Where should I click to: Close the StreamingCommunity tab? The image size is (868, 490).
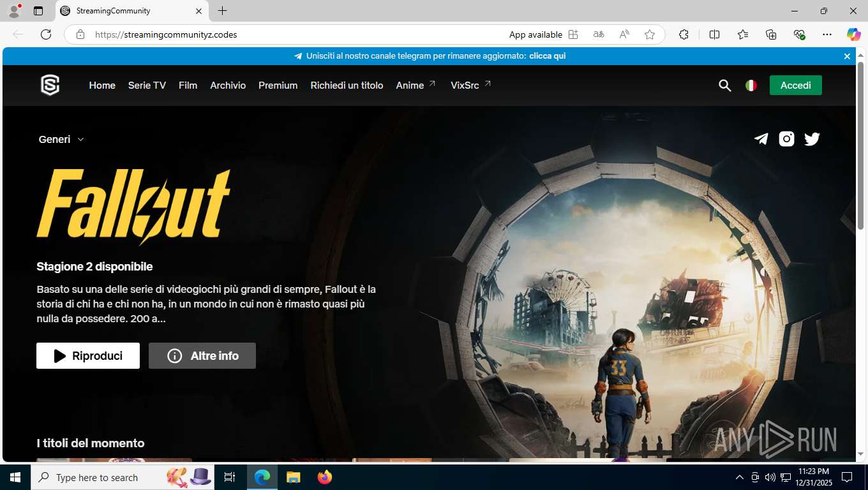point(198,11)
